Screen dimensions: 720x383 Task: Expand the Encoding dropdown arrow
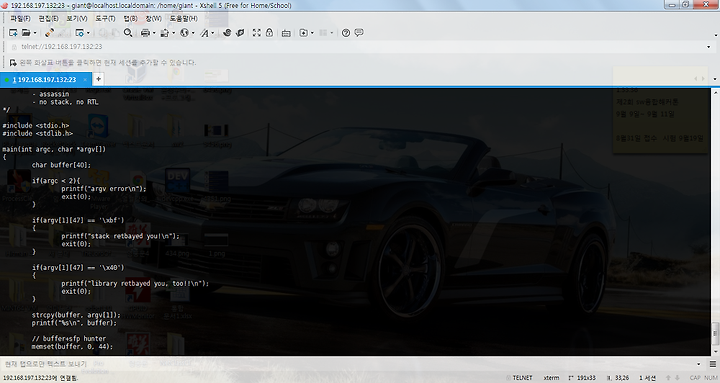tap(193, 33)
